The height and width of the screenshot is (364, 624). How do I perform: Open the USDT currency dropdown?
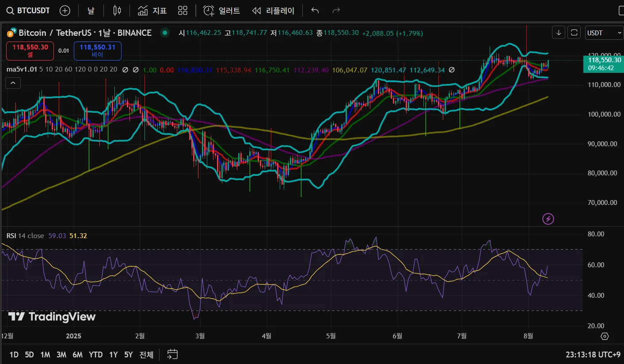tap(604, 33)
